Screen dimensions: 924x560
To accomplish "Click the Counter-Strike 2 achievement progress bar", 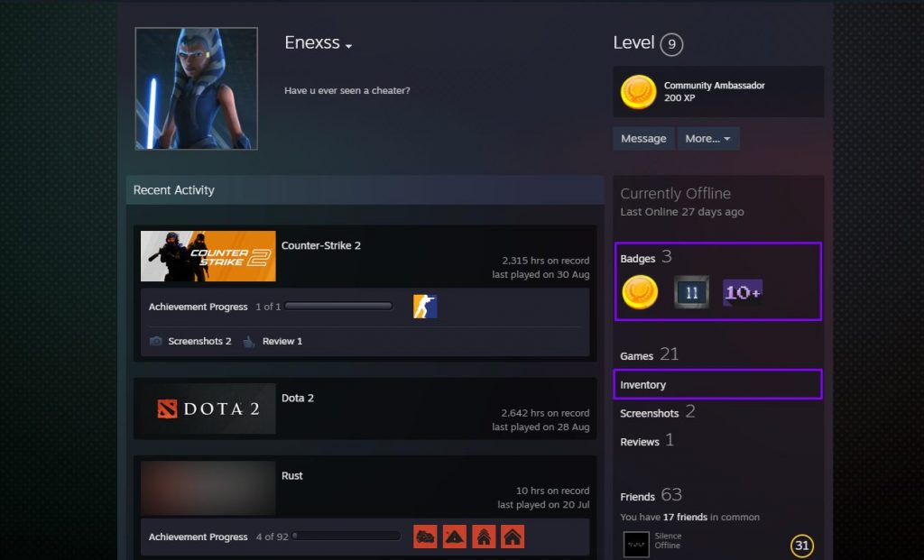I will [338, 307].
